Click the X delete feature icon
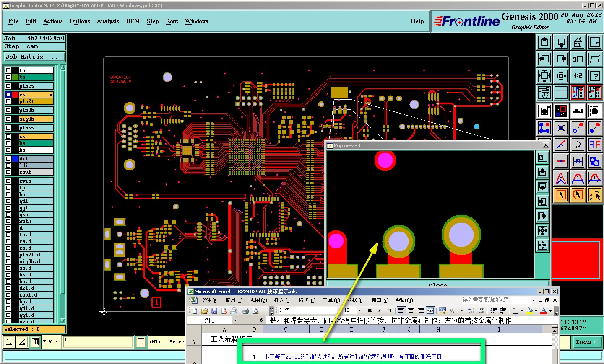This screenshot has width=604, height=364. pos(561,128)
